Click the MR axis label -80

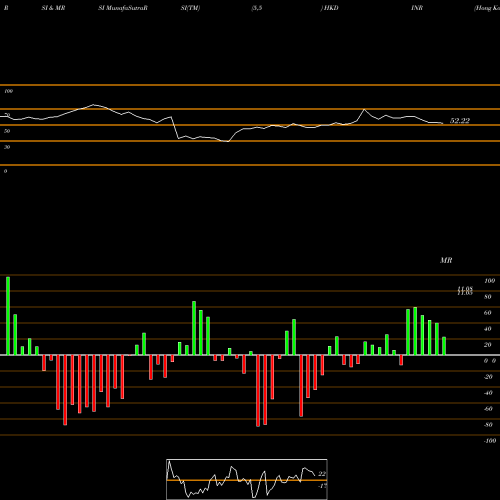(488, 425)
